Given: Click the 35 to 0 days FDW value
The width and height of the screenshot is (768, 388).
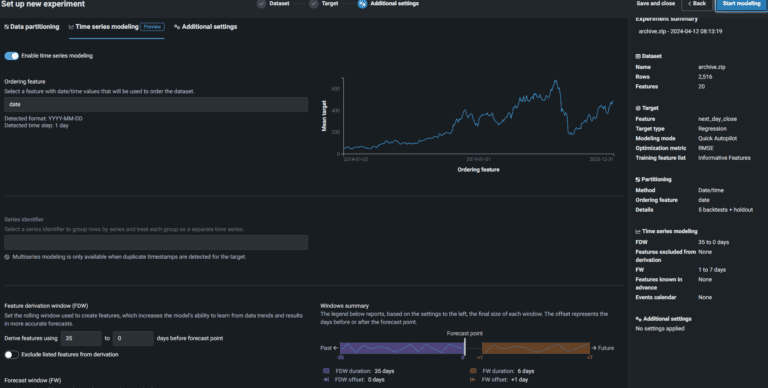Looking at the screenshot, I should 713,242.
